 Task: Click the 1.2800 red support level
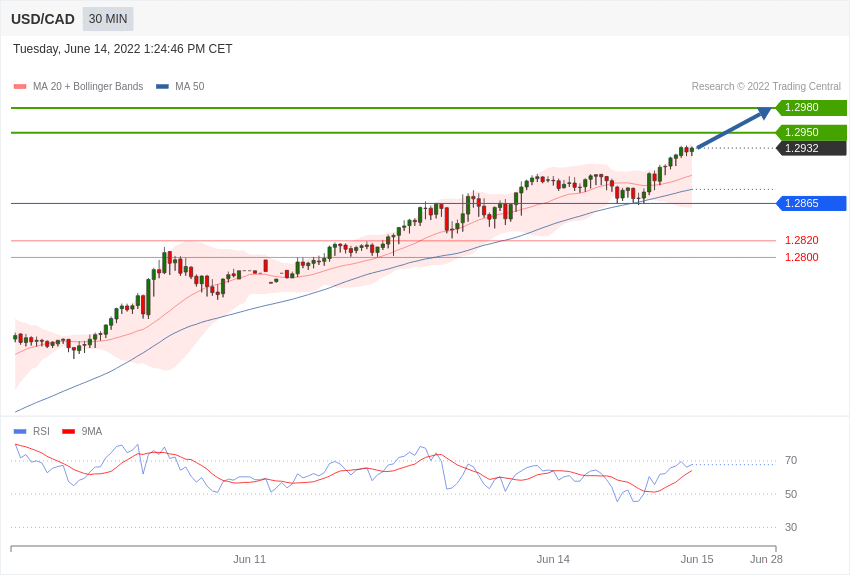tap(801, 257)
